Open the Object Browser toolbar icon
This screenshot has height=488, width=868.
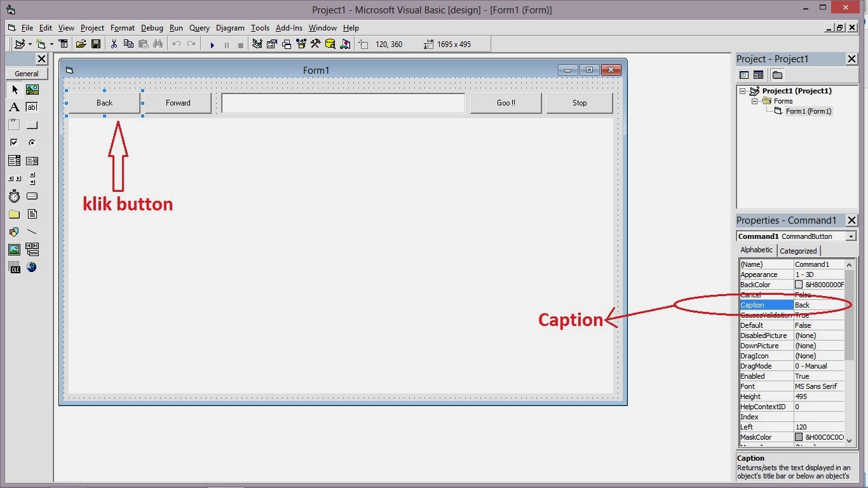point(301,44)
